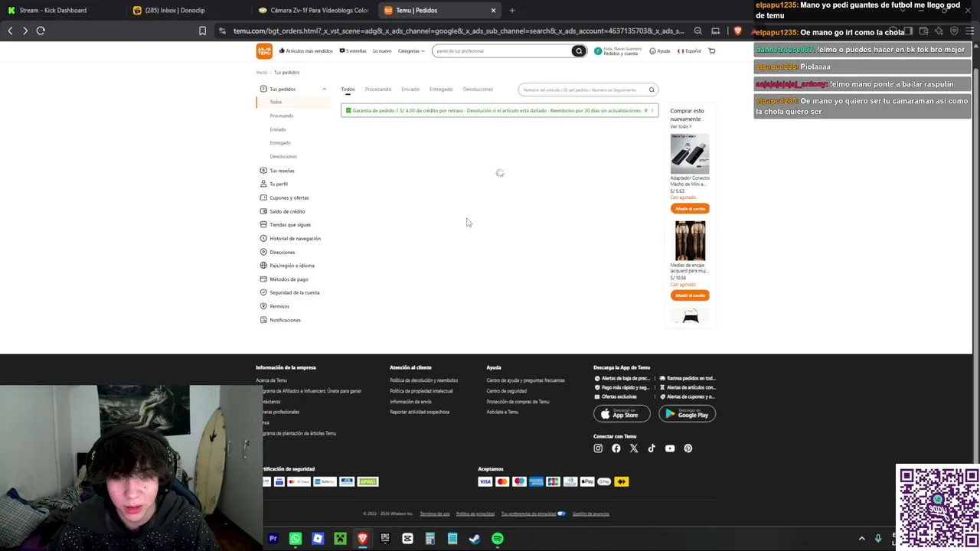
Task: Click the search magnifier button in Temu header
Action: point(579,51)
